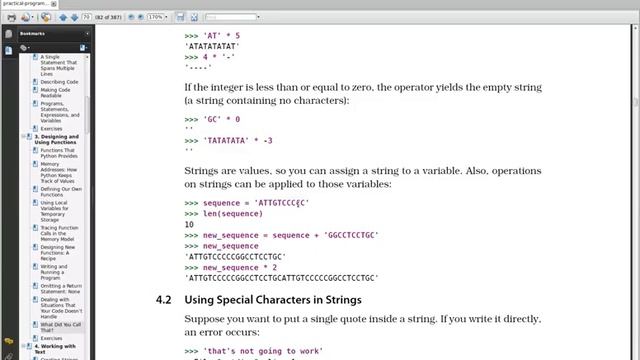This screenshot has width=640, height=360.
Task: Click the page count text '(82 of 387)'
Action: [x=108, y=17]
